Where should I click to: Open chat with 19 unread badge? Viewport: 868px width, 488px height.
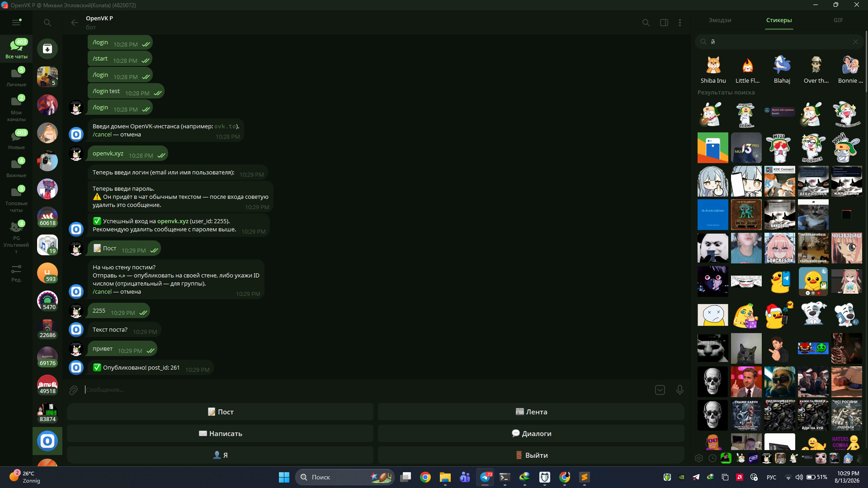[47, 245]
